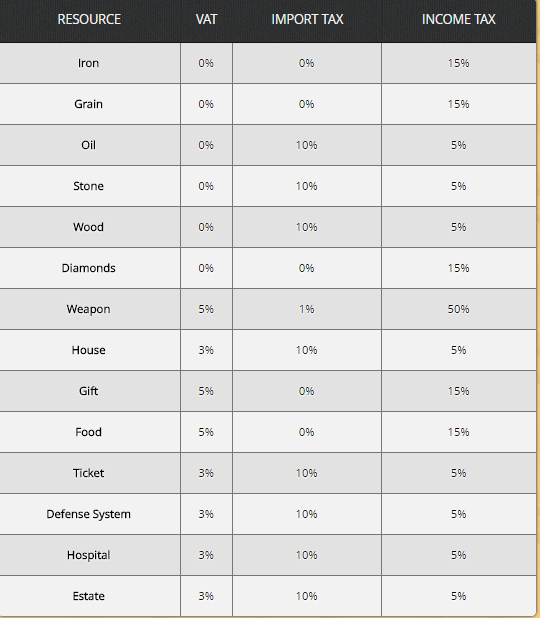Click the INCOME TAX column header
This screenshot has height=618, width=540.
coord(458,19)
